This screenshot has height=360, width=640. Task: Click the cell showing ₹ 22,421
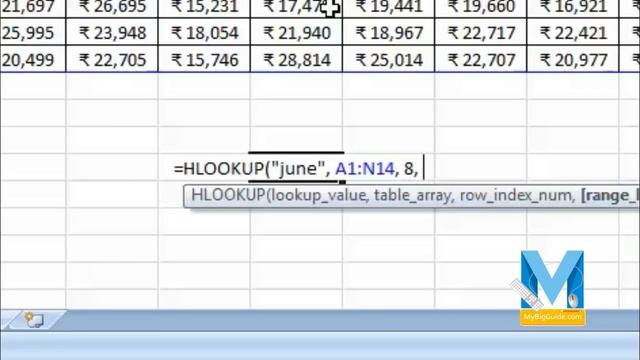coord(573,32)
